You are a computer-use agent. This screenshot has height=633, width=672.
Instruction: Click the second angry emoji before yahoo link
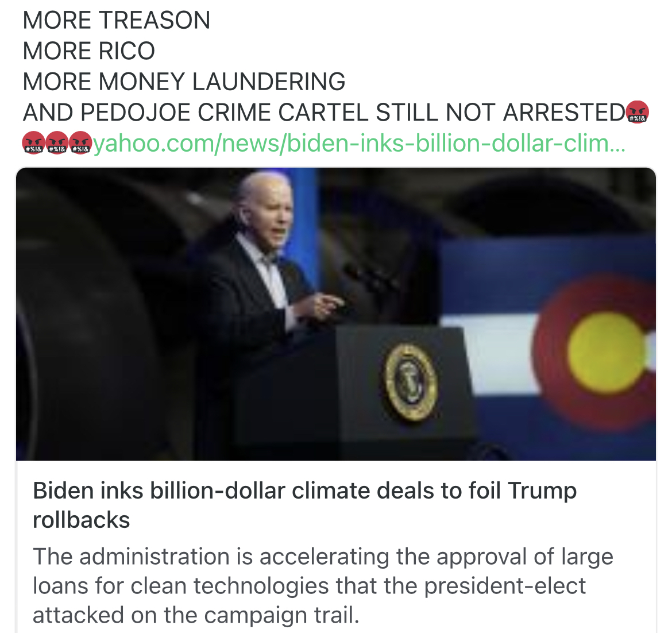[57, 143]
